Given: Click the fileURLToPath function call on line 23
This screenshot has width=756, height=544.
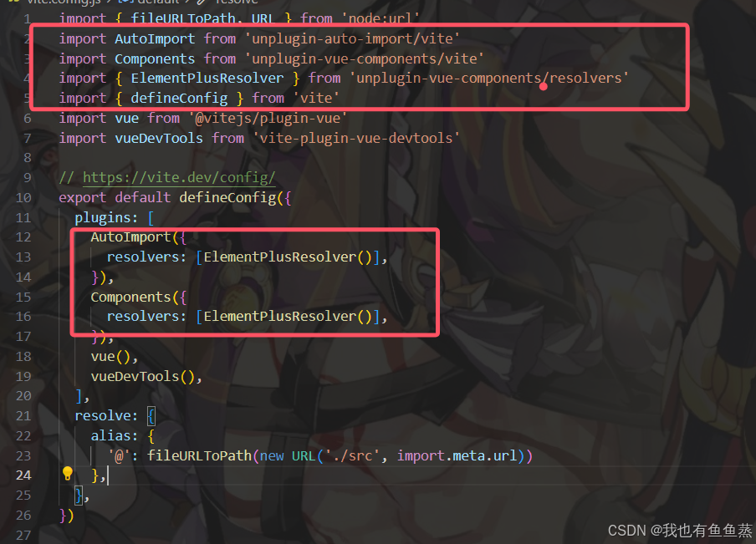Looking at the screenshot, I should pyautogui.click(x=199, y=455).
